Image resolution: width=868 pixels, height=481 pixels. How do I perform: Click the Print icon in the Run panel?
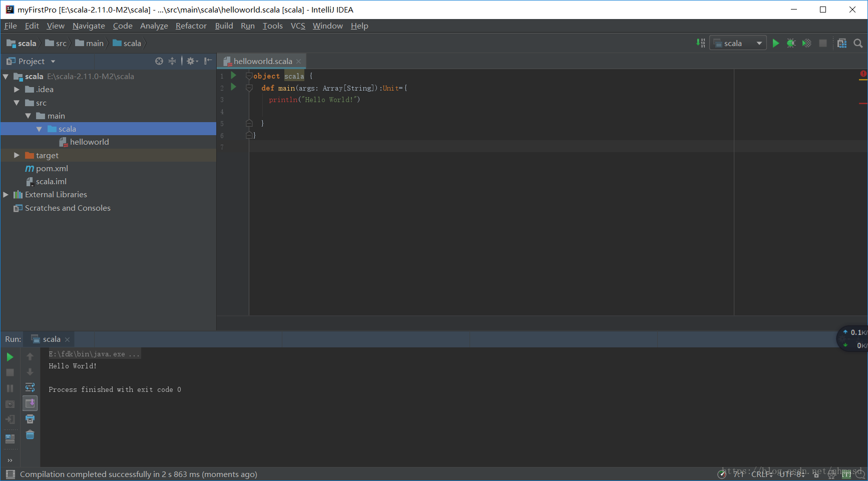pos(30,419)
